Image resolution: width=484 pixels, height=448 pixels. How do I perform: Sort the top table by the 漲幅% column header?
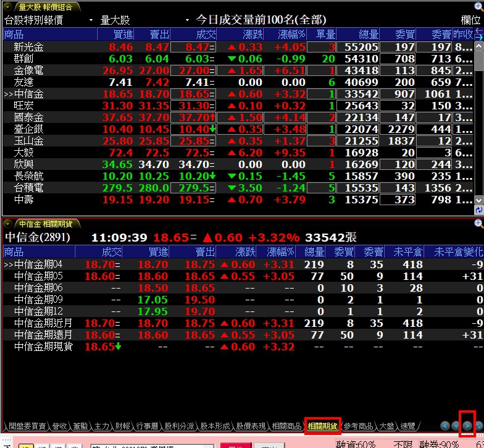pos(286,35)
